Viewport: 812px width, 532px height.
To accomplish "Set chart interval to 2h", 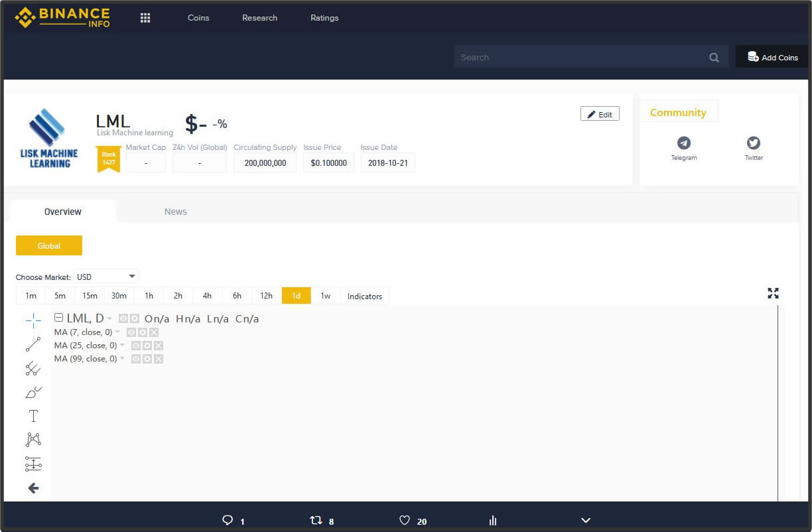I will click(178, 296).
